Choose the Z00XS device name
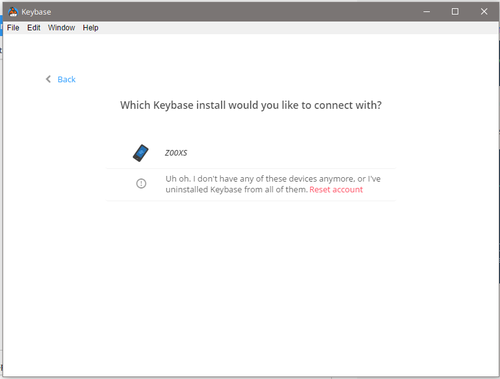 (176, 153)
